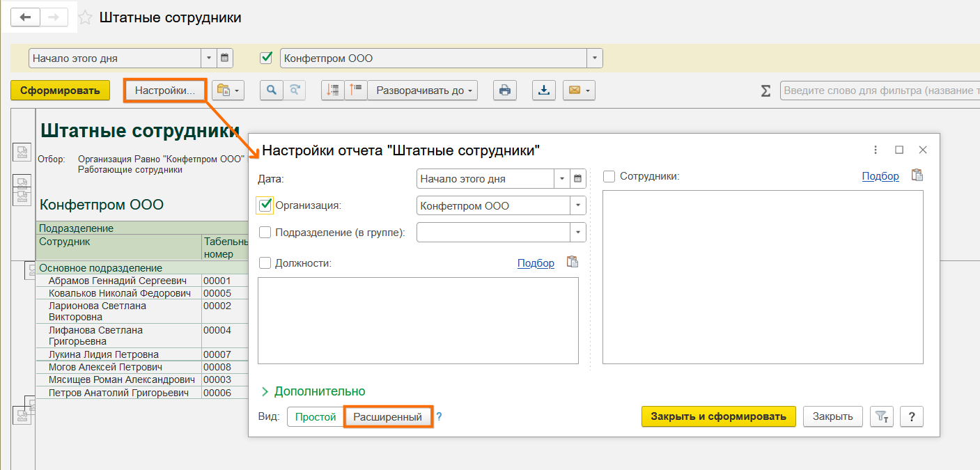
Task: Enable Сотрудники checkbox
Action: pos(609,176)
